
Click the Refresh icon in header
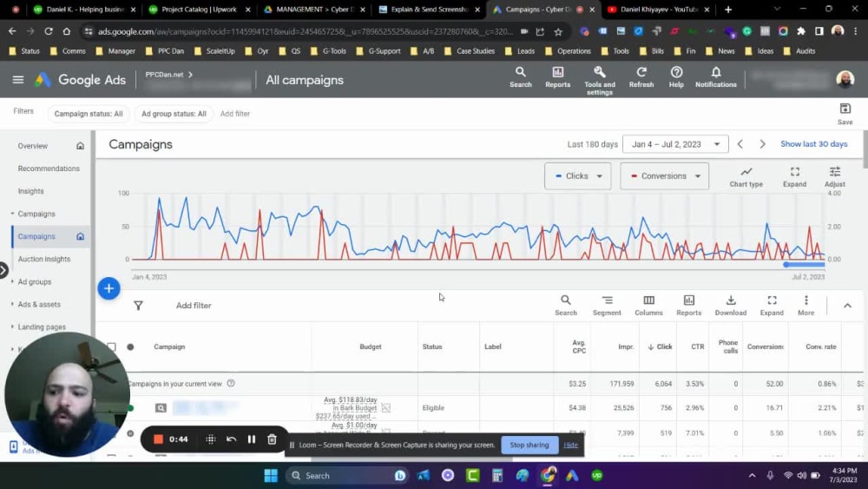click(641, 77)
